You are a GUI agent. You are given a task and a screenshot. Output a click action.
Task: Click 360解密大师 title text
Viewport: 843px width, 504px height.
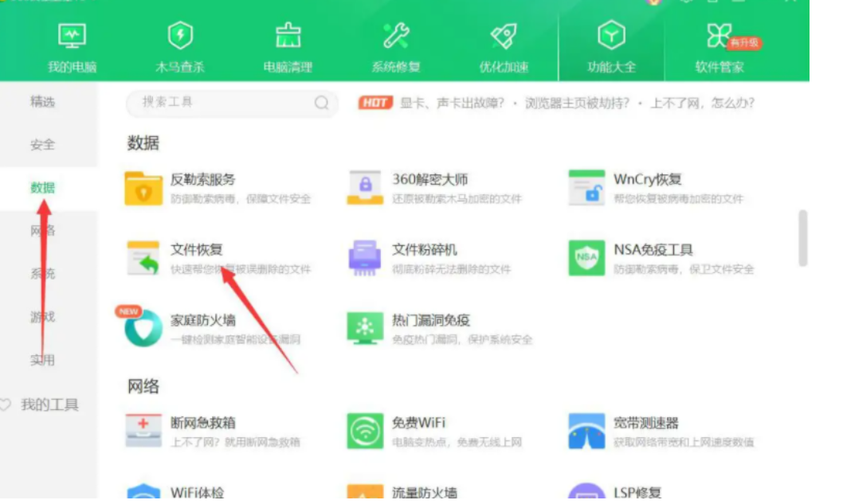click(429, 179)
